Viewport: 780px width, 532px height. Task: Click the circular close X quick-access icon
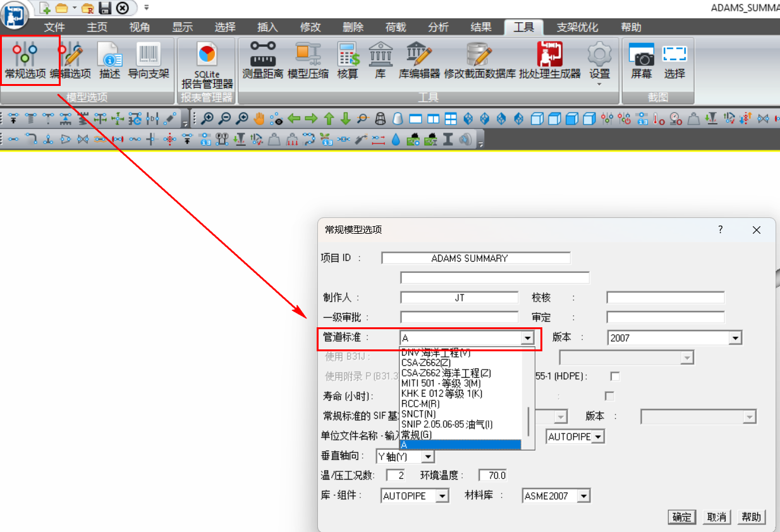pyautogui.click(x=123, y=8)
